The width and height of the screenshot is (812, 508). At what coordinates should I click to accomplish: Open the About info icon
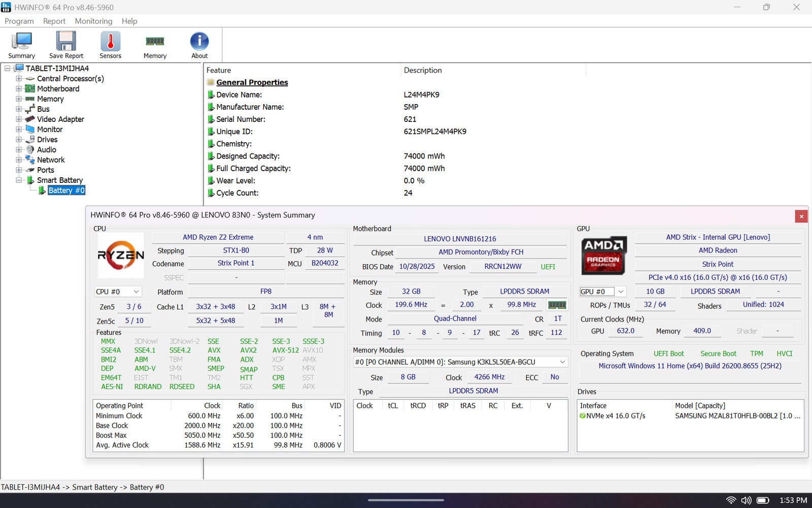click(199, 42)
